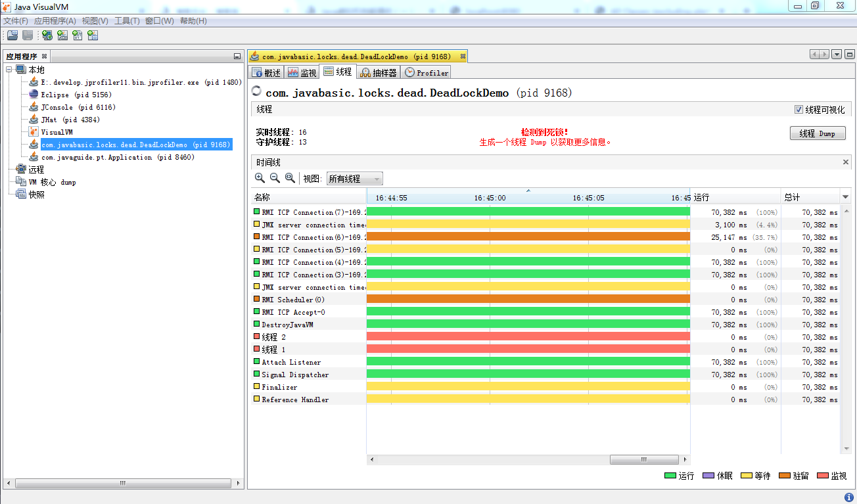Select the jprofiler.exe (pid 1480) tree entry

[141, 82]
